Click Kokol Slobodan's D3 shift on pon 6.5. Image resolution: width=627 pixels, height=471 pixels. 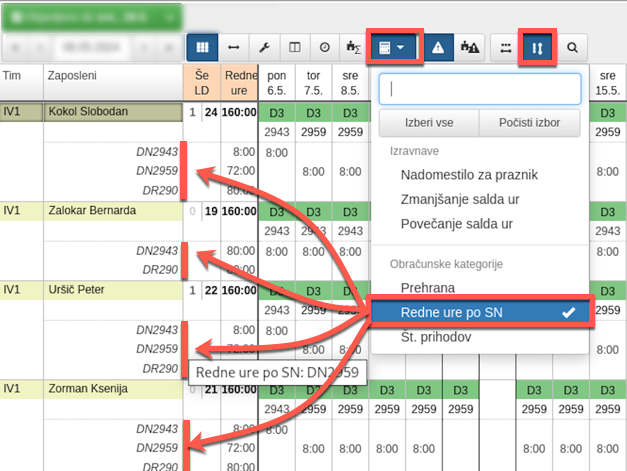[277, 113]
